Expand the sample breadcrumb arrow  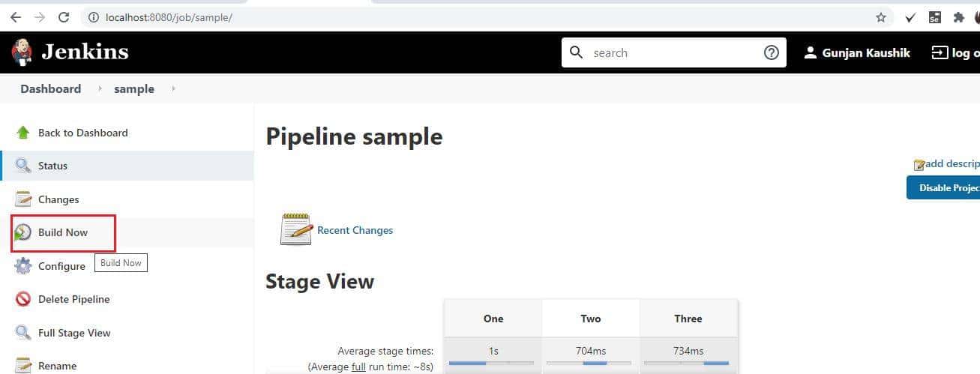(173, 88)
